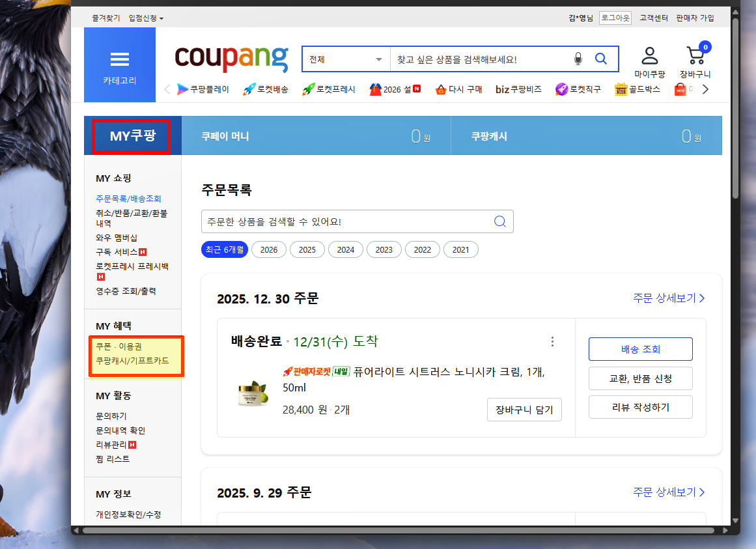Screen dimensions: 756x549
Task: Open 로켓프레시 프레시백 sidebar link
Action: tap(132, 271)
